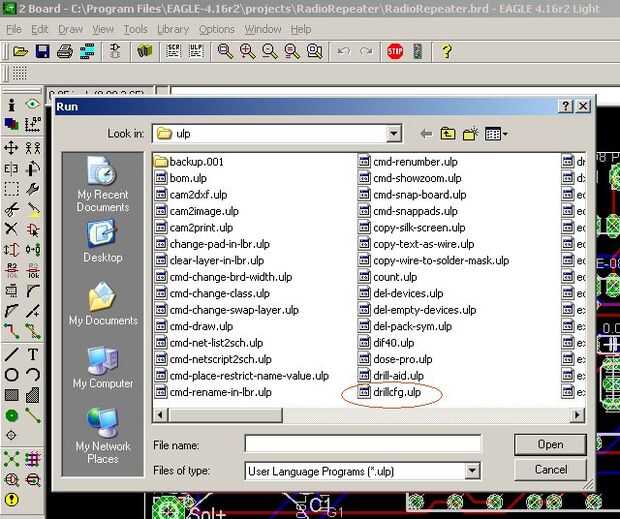Click the grid settings icon

[x=19, y=73]
